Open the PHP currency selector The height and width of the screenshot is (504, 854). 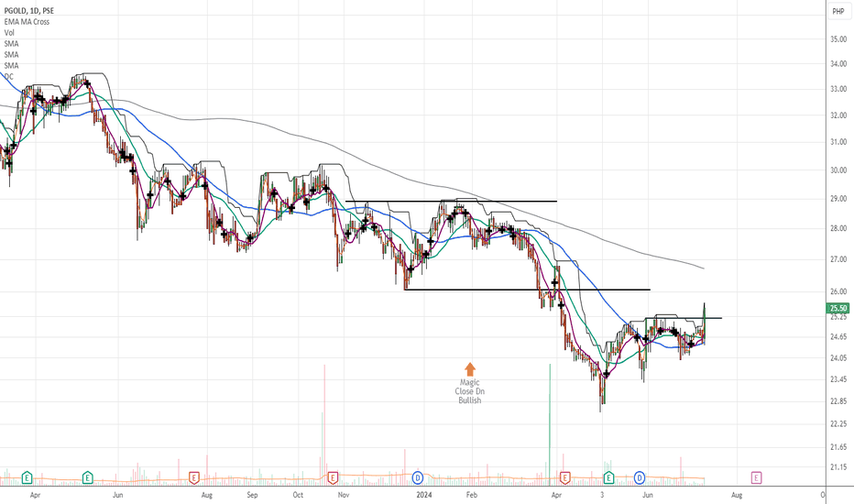pyautogui.click(x=838, y=11)
